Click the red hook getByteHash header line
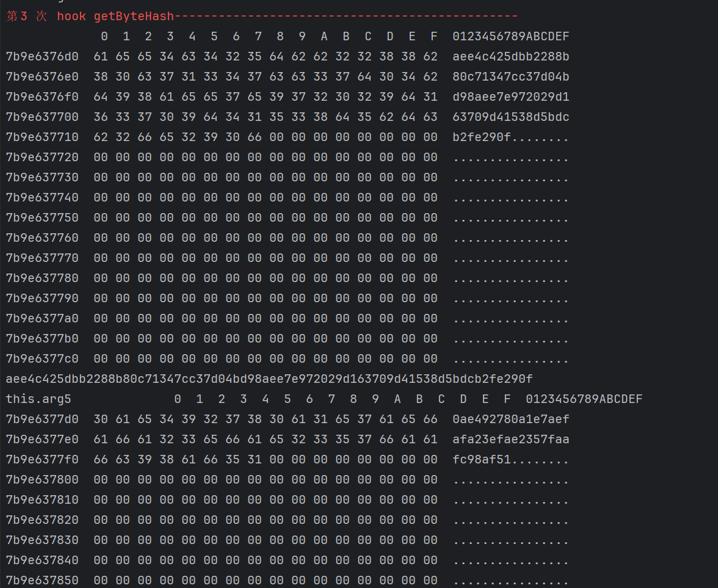This screenshot has height=588, width=718. coord(261,16)
